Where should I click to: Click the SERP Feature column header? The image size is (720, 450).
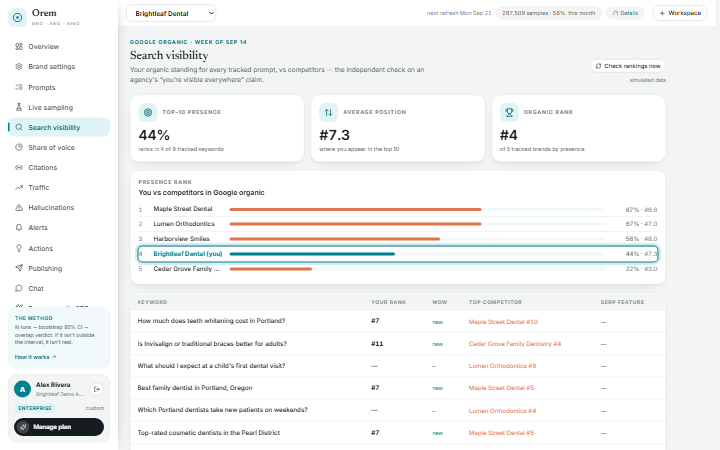[622, 302]
